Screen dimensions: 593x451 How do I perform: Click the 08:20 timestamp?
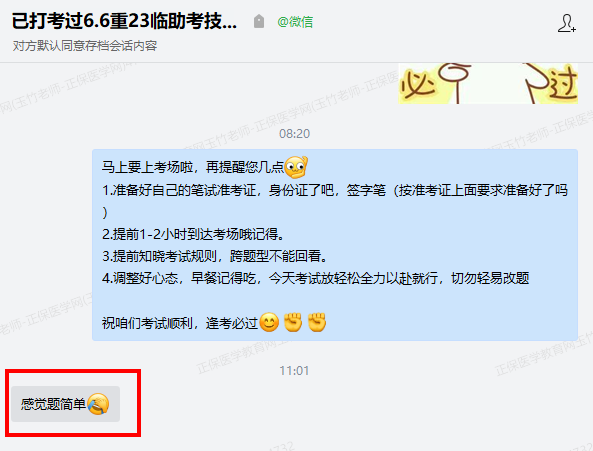tap(294, 134)
